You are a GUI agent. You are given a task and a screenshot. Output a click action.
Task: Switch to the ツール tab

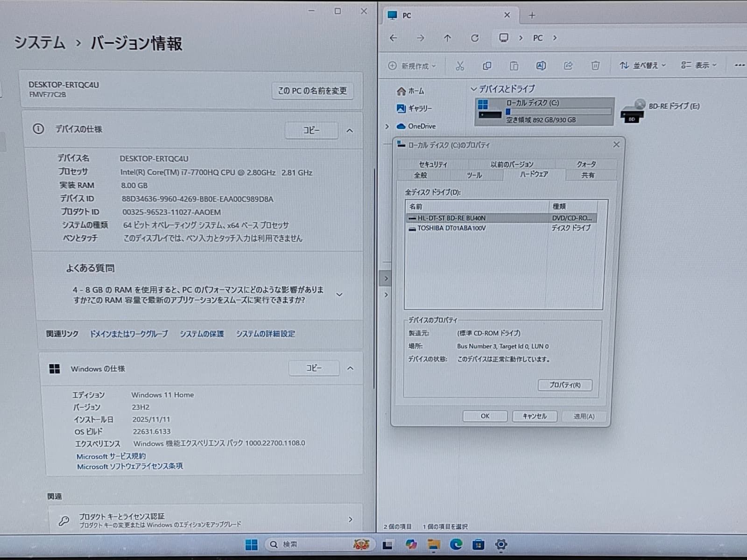(474, 175)
